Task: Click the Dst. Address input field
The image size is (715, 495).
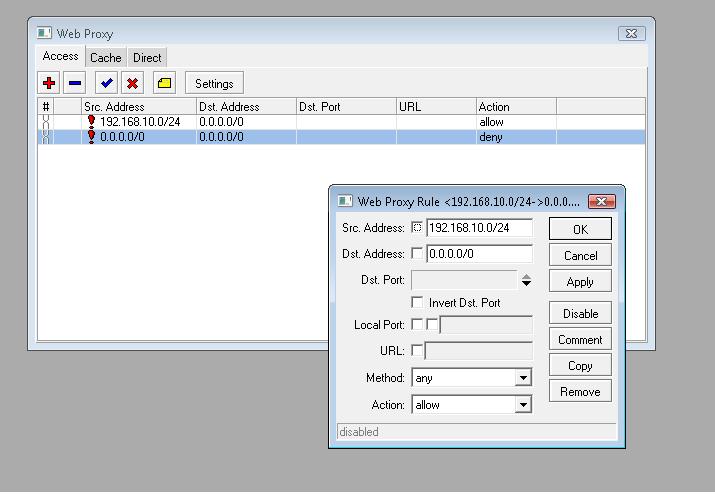Action: pos(479,253)
